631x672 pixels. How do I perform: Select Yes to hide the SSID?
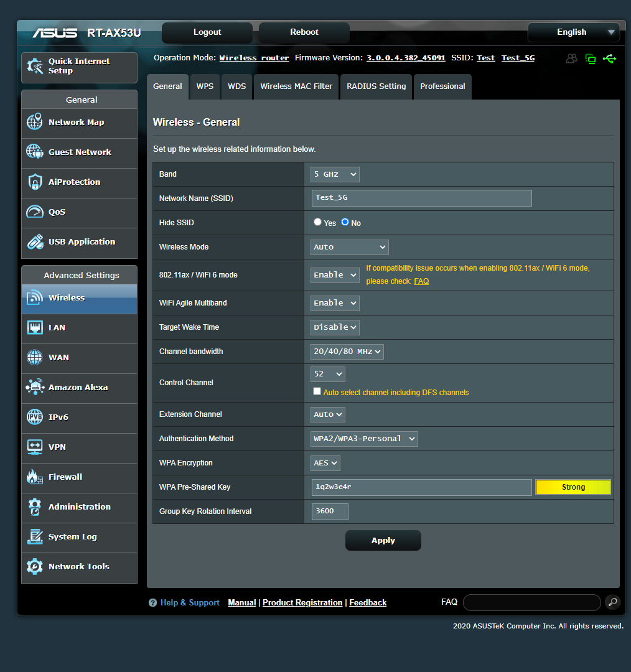pos(317,222)
